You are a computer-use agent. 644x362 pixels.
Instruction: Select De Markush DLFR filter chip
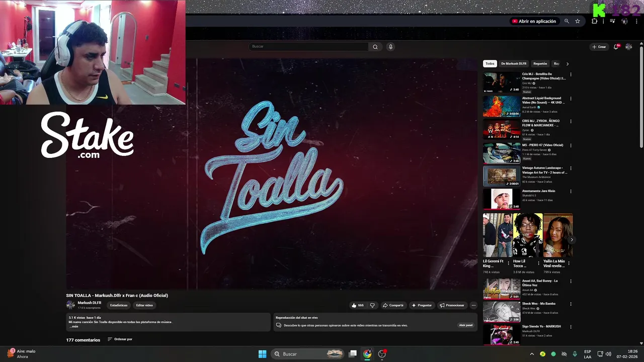[514, 64]
